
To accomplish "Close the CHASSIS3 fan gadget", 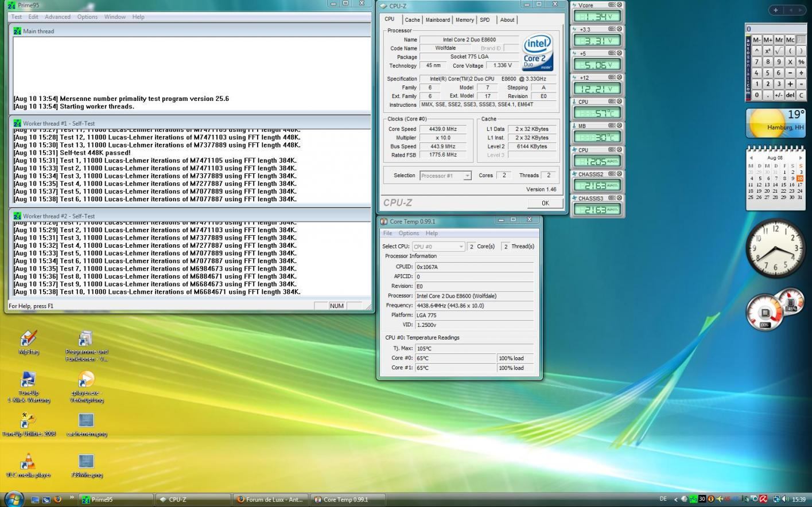I will [x=619, y=198].
